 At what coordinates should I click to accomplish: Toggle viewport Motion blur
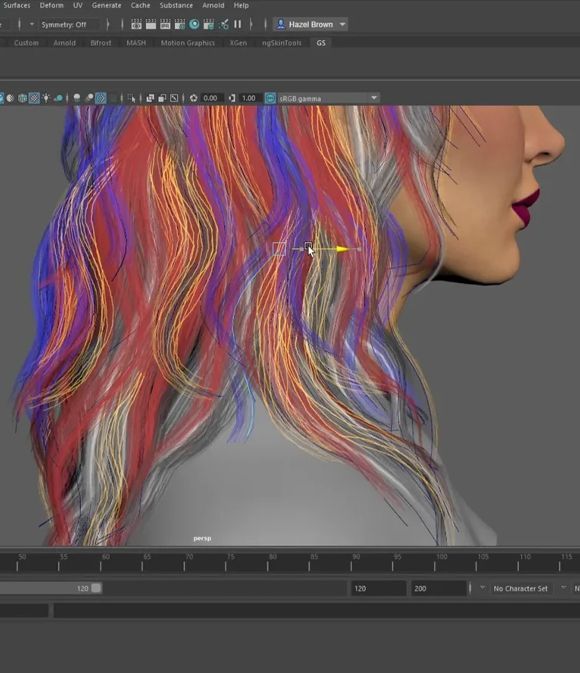click(x=89, y=98)
